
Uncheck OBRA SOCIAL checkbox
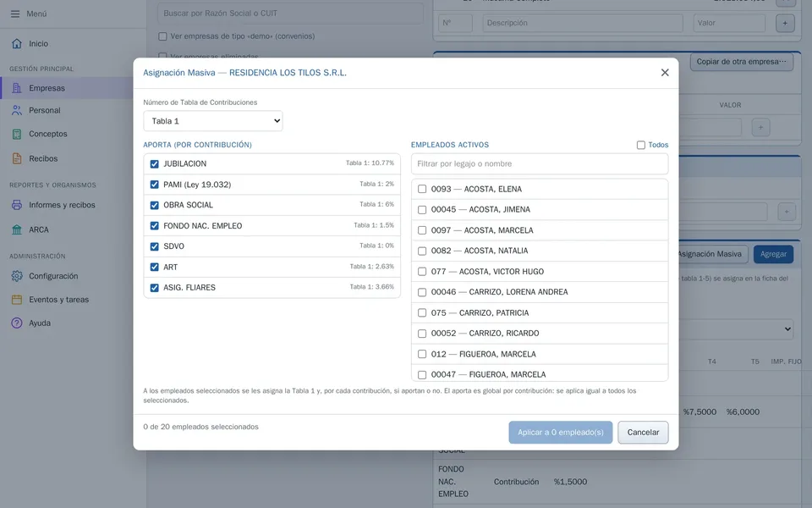point(154,205)
